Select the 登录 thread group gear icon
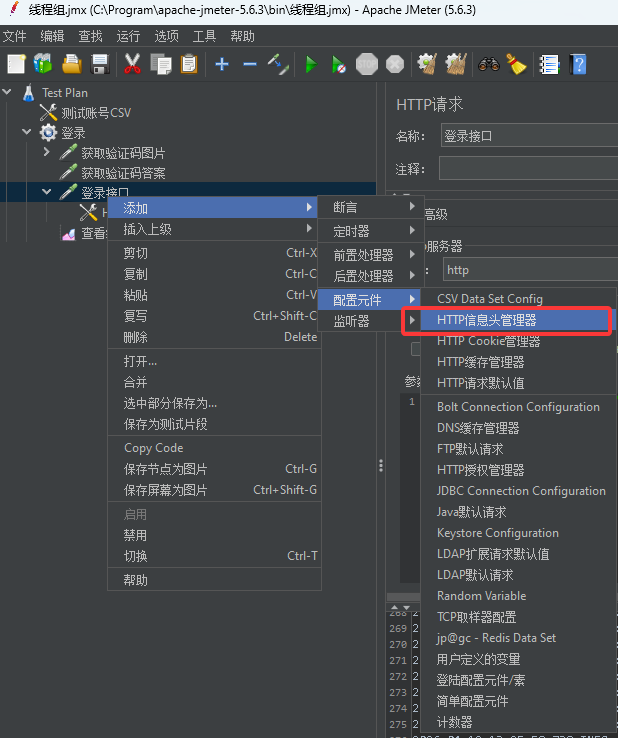Screen dimensions: 618x738 point(48,133)
